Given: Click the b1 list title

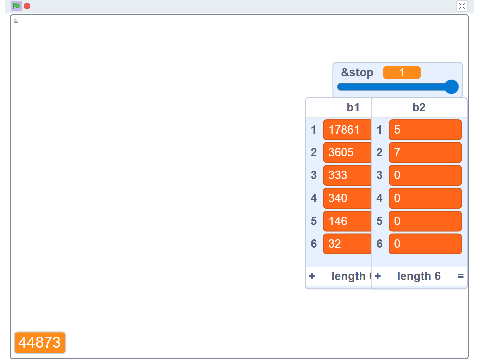Looking at the screenshot, I should click(x=353, y=107).
